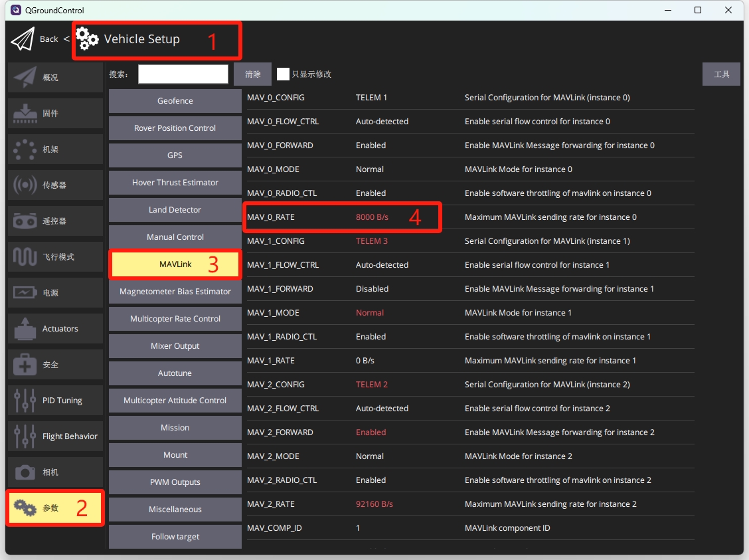
Task: Click the MAV_1_CONFIG value TELEM 3
Action: click(372, 241)
